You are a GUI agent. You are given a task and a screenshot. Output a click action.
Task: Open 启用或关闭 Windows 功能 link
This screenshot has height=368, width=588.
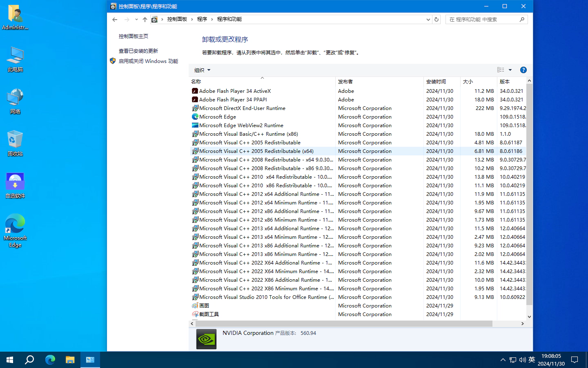148,61
